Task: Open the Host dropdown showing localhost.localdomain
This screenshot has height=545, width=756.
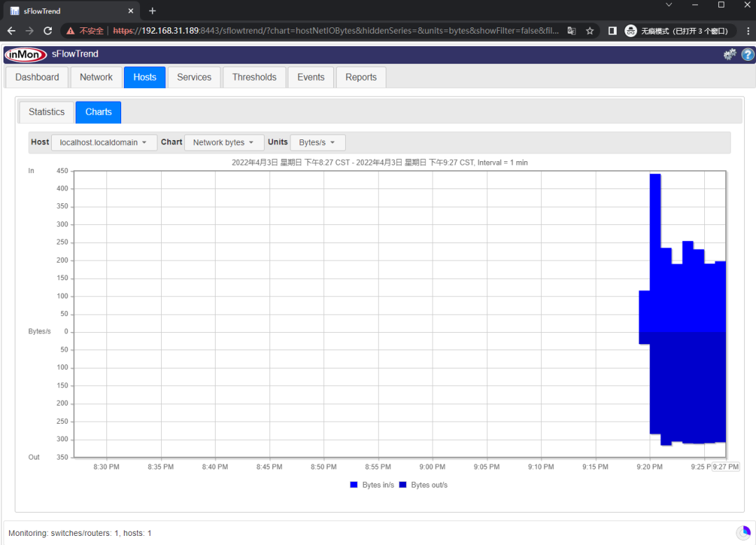Action: [104, 142]
